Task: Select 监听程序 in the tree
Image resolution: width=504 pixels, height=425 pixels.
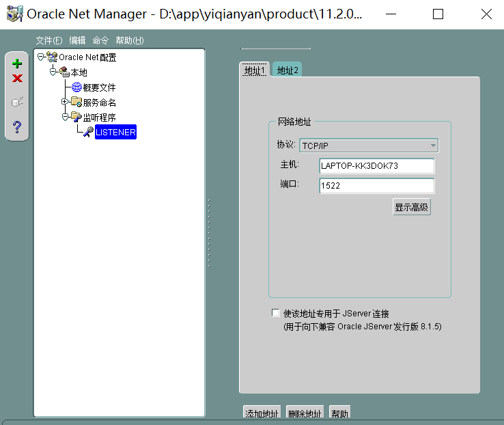Action: click(99, 118)
